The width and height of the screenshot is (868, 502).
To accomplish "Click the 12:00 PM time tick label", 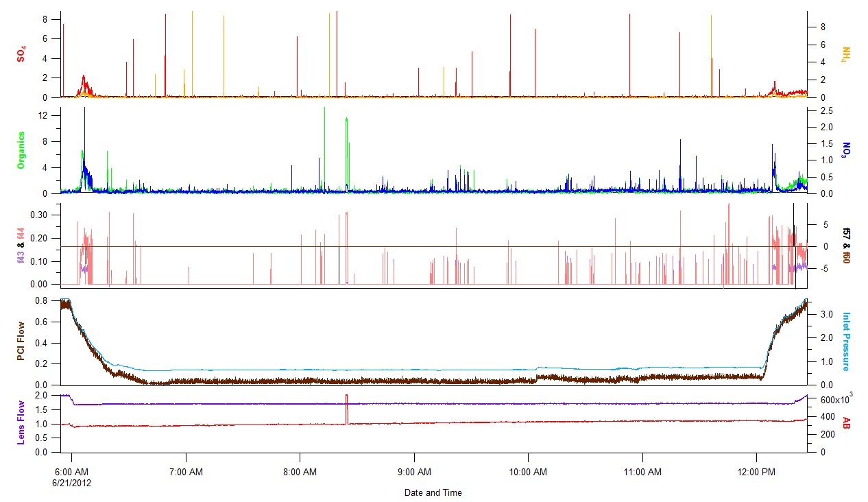I will click(756, 472).
